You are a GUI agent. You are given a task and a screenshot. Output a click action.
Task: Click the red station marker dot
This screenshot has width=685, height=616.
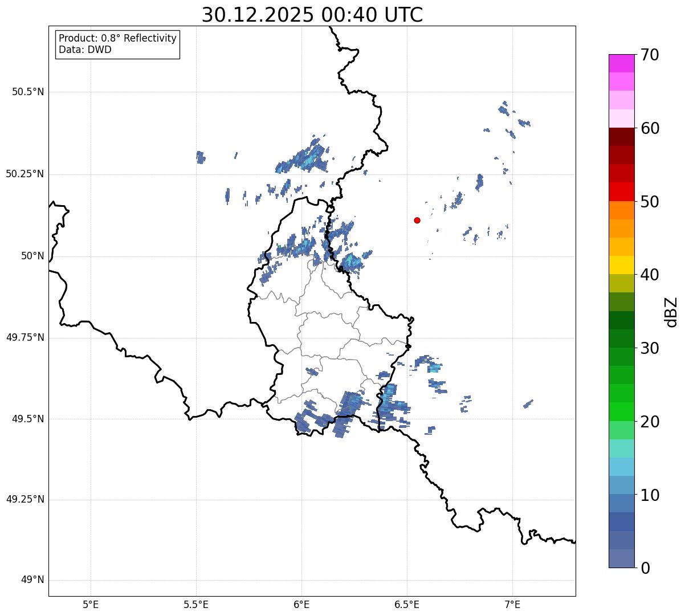417,220
